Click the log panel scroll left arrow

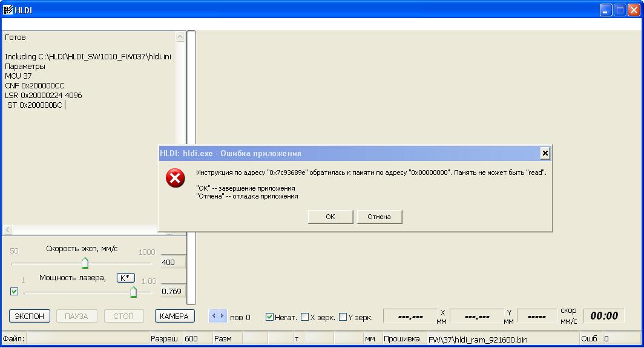point(8,229)
